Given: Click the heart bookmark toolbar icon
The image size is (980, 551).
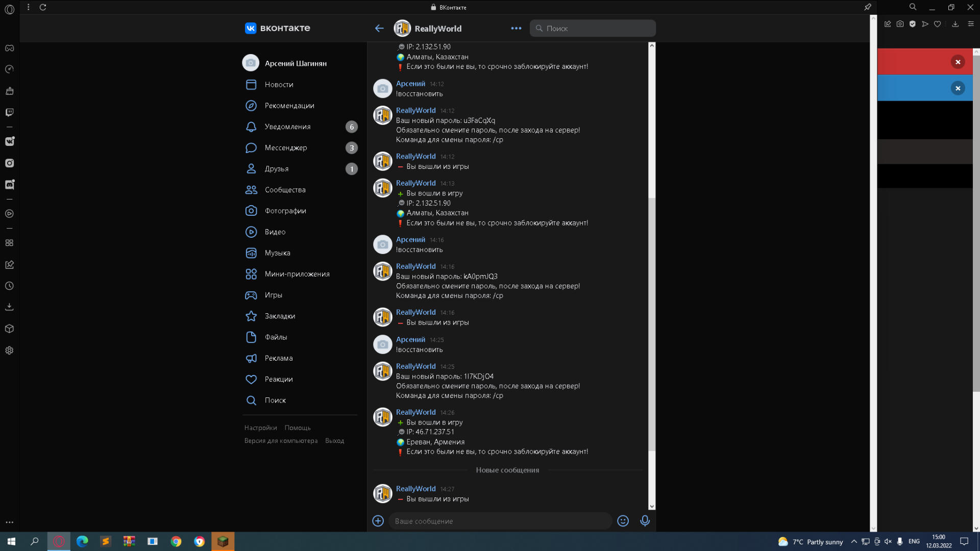Looking at the screenshot, I should [x=937, y=24].
